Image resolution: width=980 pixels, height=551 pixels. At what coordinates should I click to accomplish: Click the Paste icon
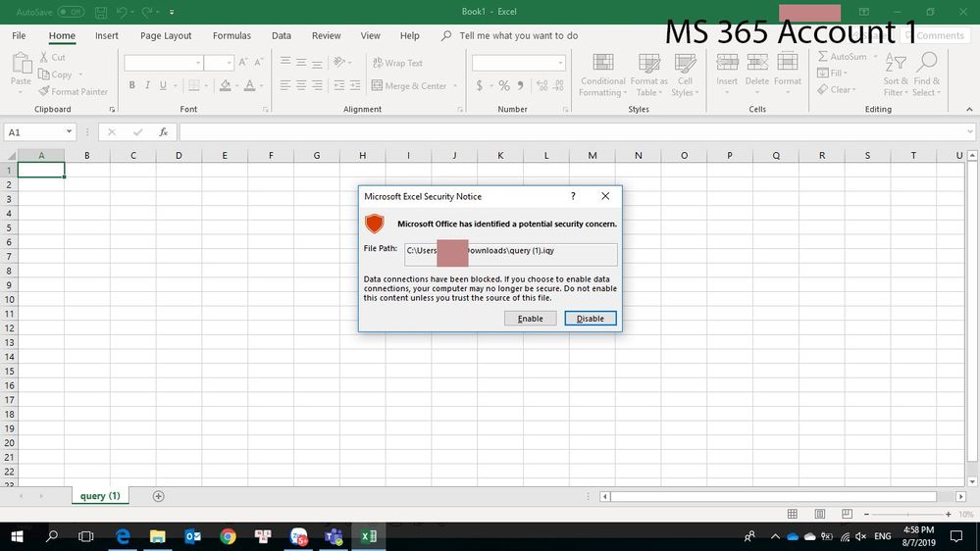click(21, 63)
